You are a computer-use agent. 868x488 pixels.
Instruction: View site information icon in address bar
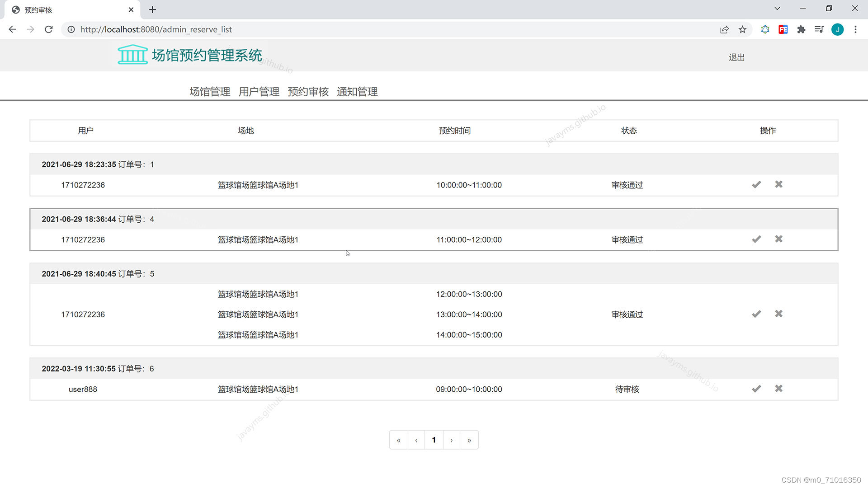point(71,29)
